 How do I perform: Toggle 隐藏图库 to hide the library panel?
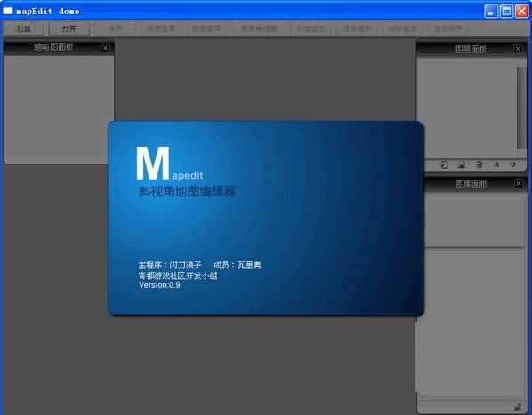(206, 28)
